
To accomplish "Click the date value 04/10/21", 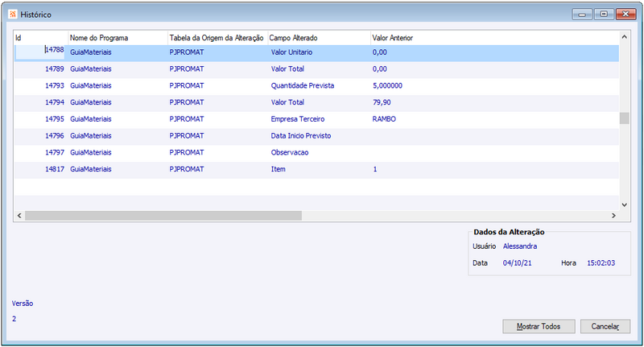I will [x=517, y=263].
